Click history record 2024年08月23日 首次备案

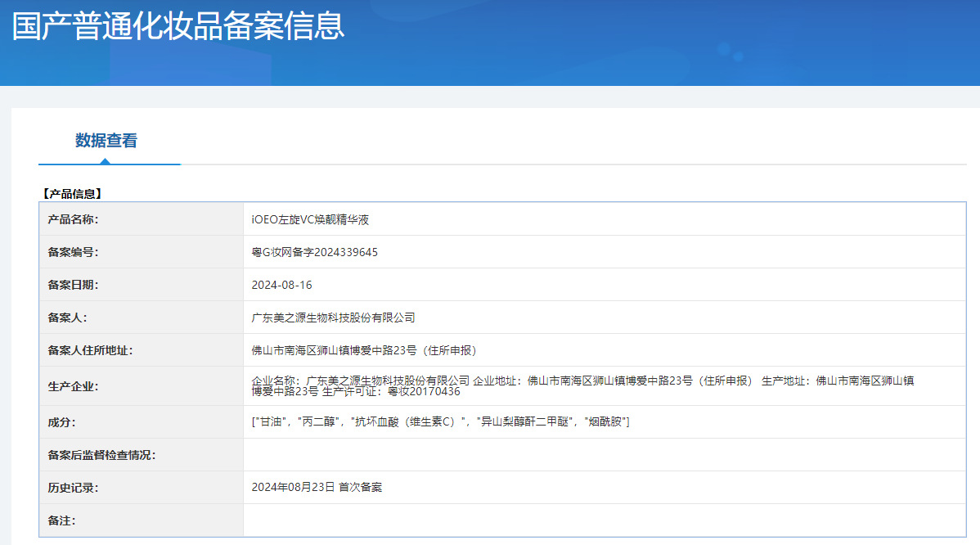coord(317,487)
